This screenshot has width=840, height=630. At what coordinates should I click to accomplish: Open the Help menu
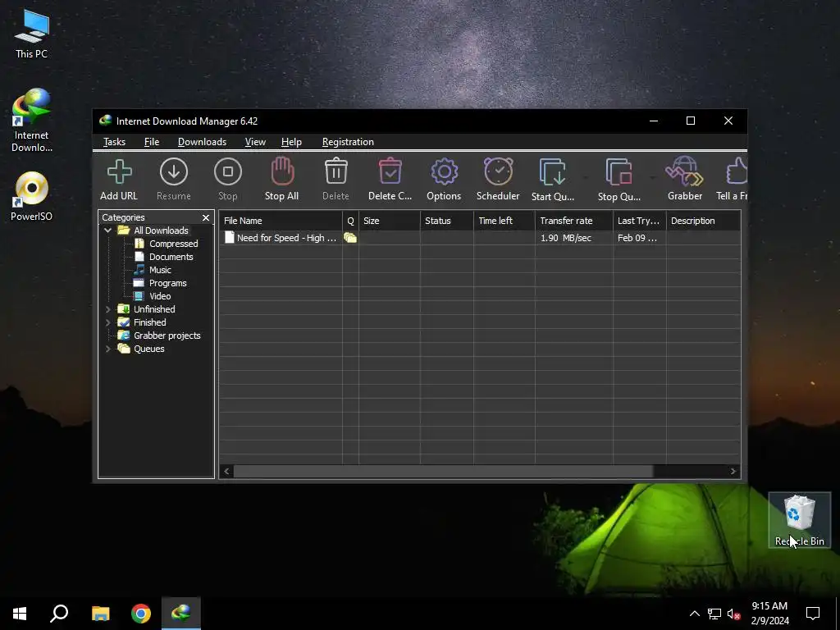(291, 142)
